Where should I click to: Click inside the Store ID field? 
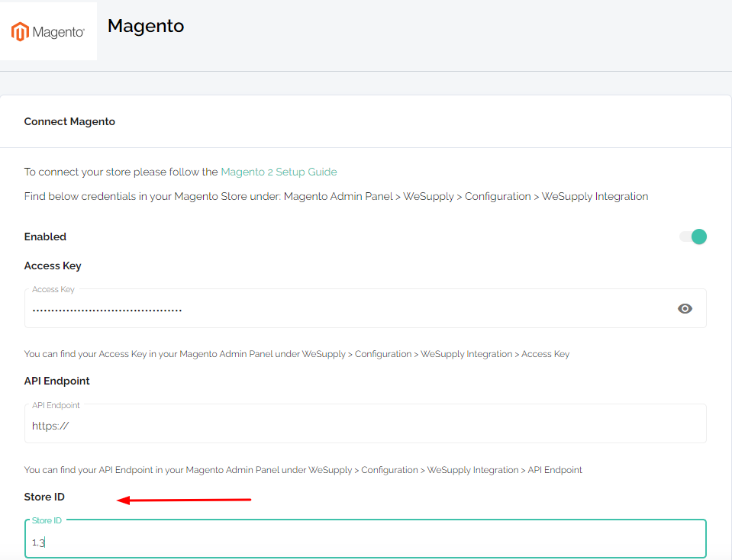365,539
